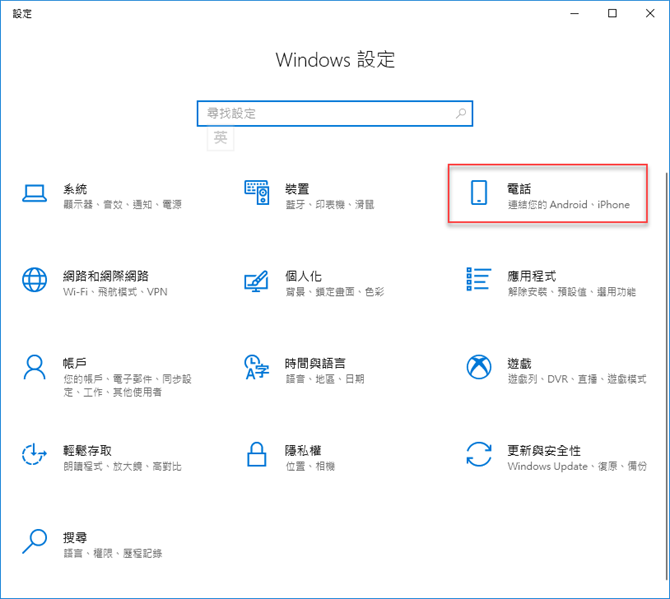Select the 個人化 category title
Screen dimensions: 670x599
click(303, 276)
